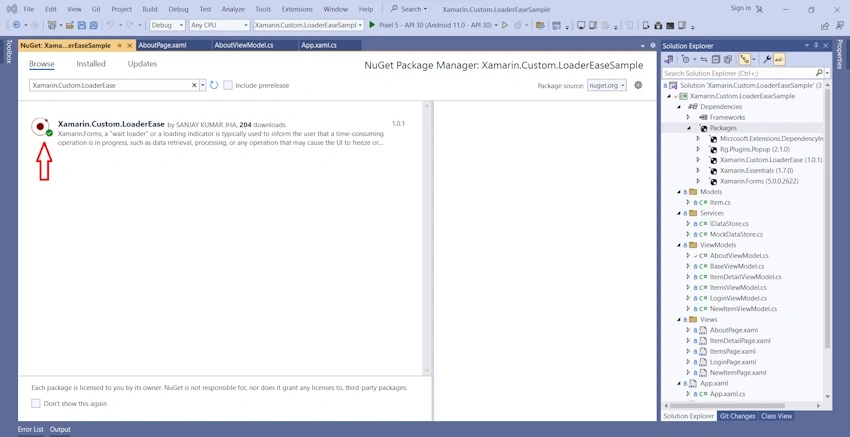
Task: Click the Save floppy disk icon
Action: (82, 25)
